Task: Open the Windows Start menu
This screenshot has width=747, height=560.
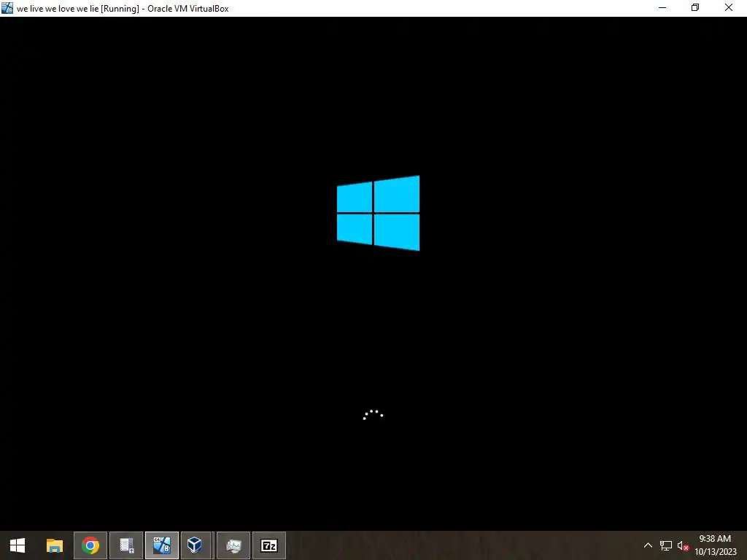Action: tap(18, 545)
